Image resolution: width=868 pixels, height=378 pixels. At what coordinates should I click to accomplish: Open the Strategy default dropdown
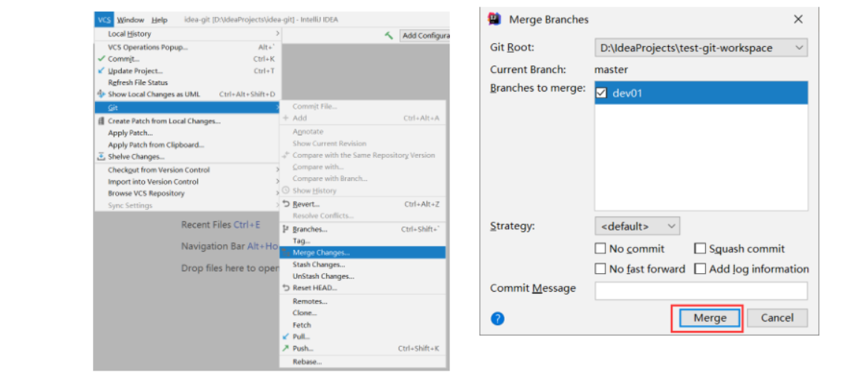pos(637,226)
